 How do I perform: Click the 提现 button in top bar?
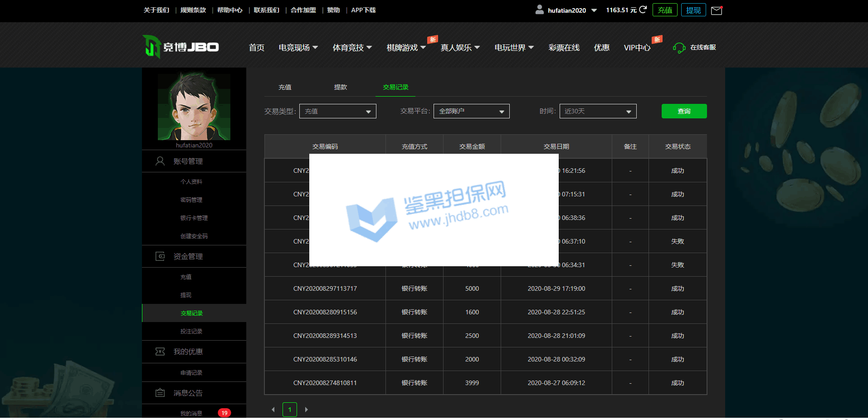[x=693, y=10]
